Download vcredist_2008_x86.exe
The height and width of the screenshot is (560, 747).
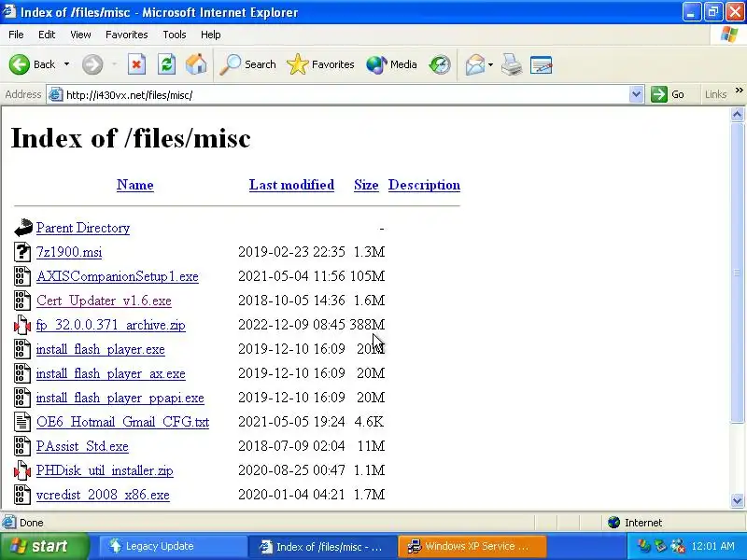(x=103, y=495)
